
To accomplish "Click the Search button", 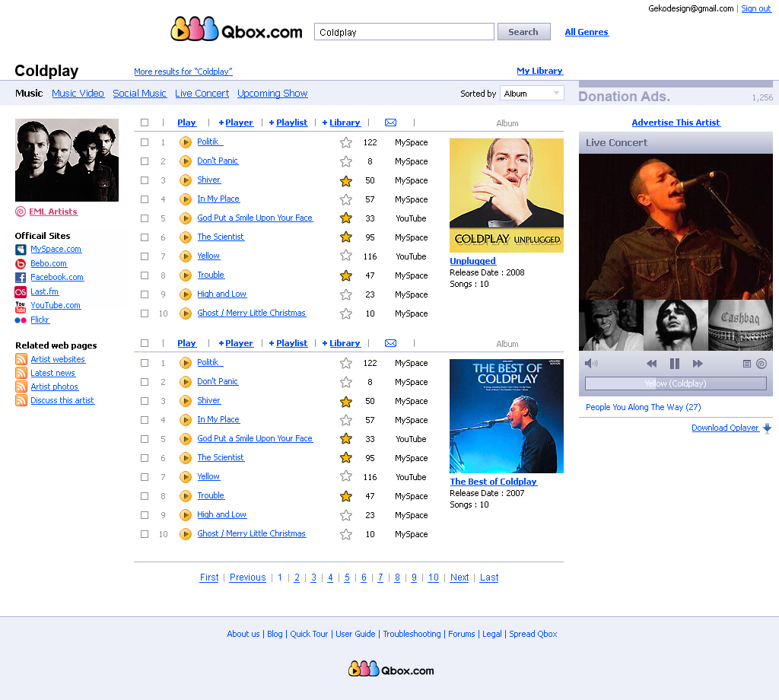I will click(x=523, y=32).
